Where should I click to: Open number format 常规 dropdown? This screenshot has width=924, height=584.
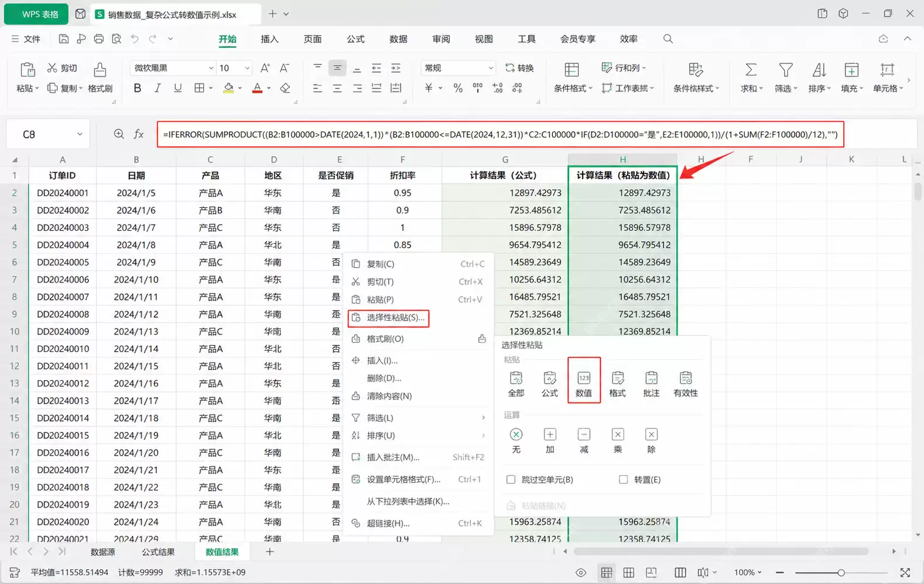coord(490,68)
